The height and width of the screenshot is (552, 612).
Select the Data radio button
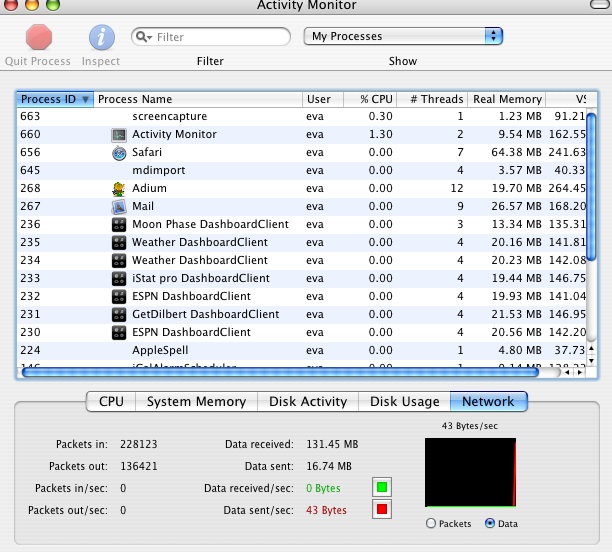(489, 523)
